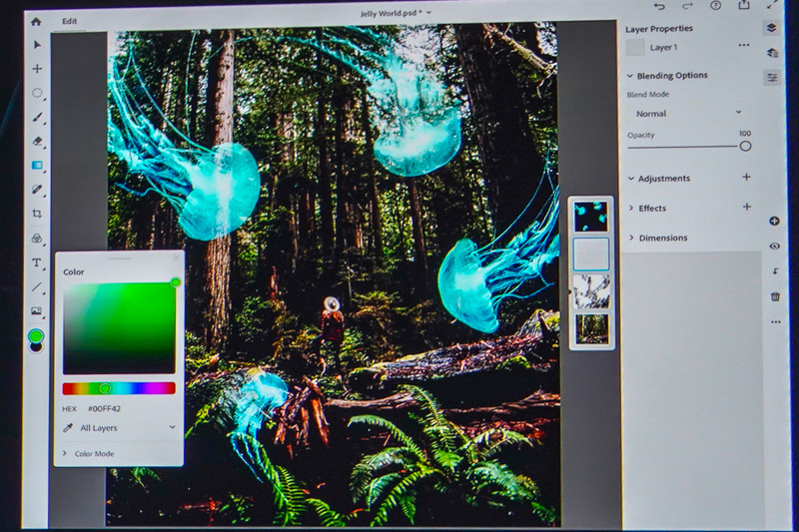
Task: Select the Eraser tool
Action: 37,141
